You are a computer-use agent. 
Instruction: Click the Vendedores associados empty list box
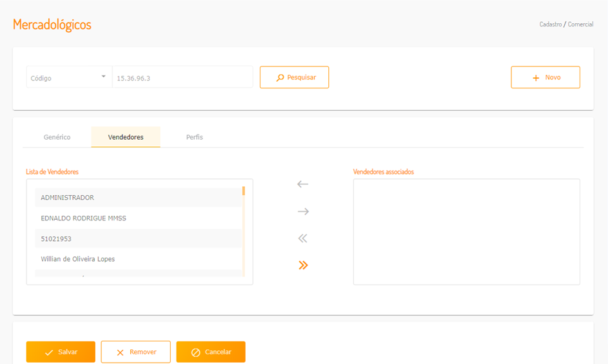466,232
